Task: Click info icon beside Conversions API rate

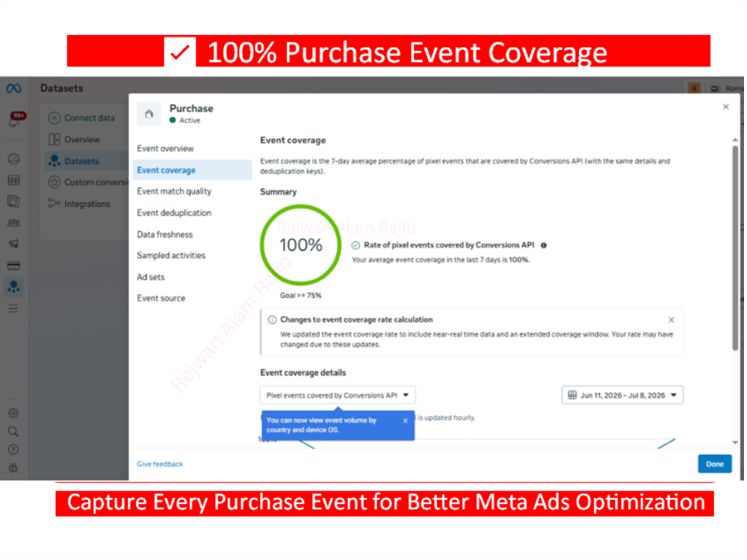Action: 544,246
